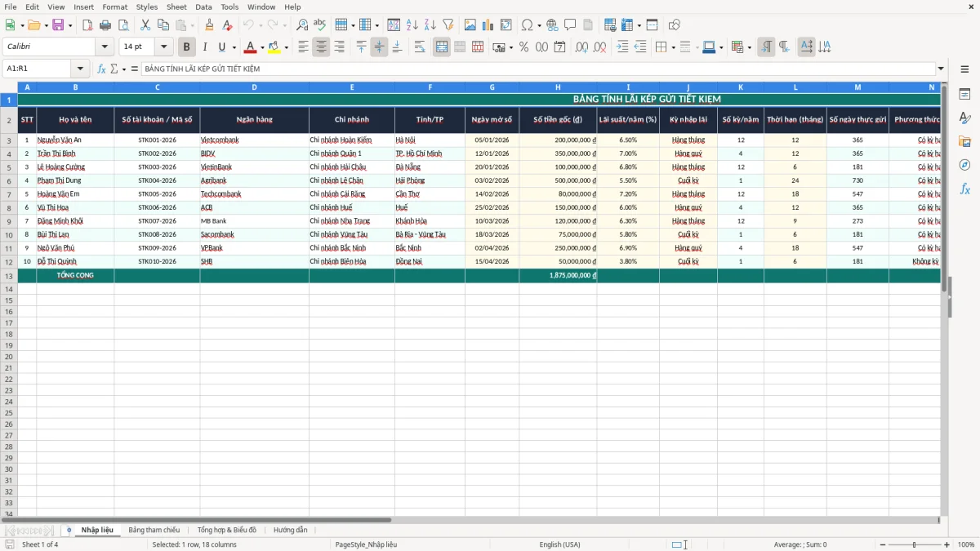Remove a decimal place
Image resolution: width=980 pixels, height=551 pixels.
pos(601,47)
